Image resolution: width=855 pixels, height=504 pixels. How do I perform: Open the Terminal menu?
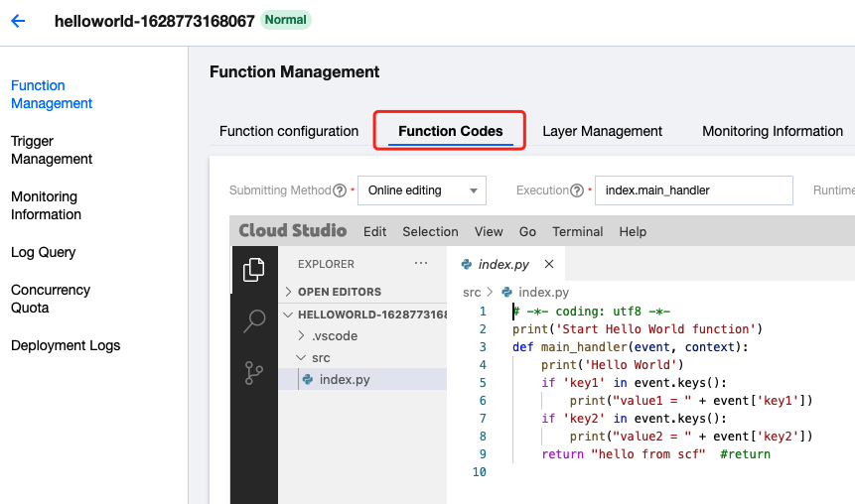point(578,231)
